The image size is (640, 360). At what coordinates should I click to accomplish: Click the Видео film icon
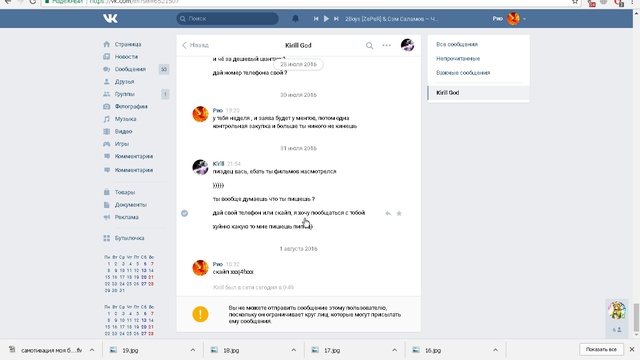coord(107,131)
